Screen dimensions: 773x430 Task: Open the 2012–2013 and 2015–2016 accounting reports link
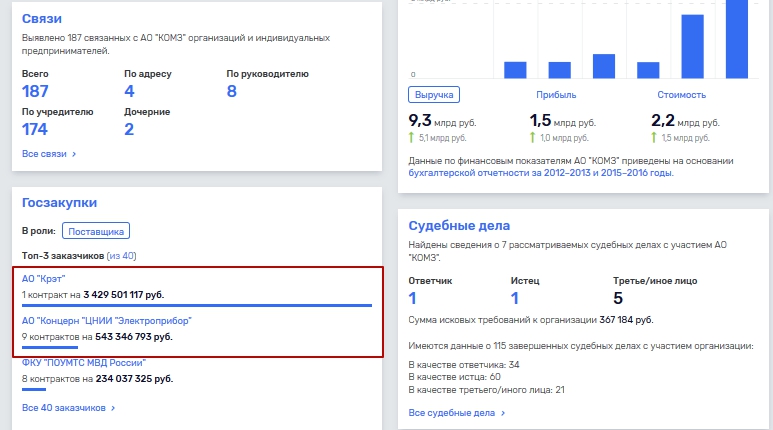(x=541, y=173)
